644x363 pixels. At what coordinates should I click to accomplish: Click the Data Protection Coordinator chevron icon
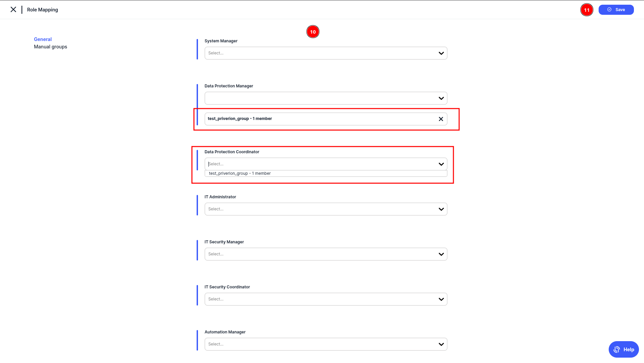pyautogui.click(x=441, y=164)
